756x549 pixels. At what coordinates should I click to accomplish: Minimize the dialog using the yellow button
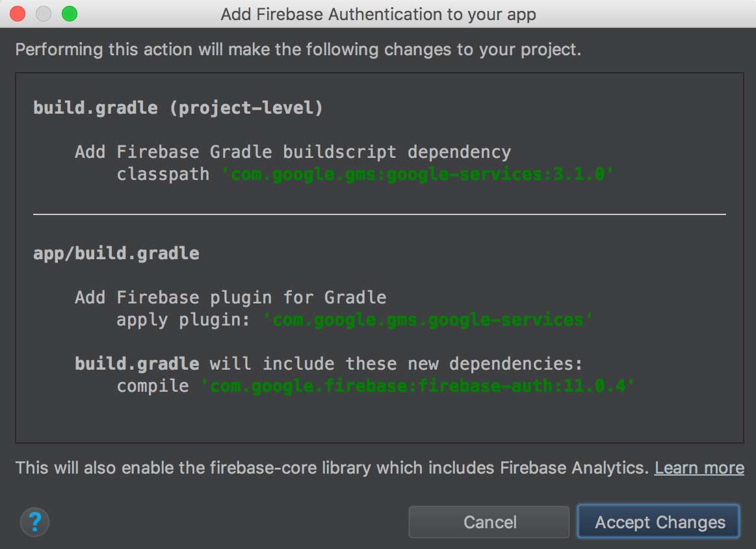44,14
